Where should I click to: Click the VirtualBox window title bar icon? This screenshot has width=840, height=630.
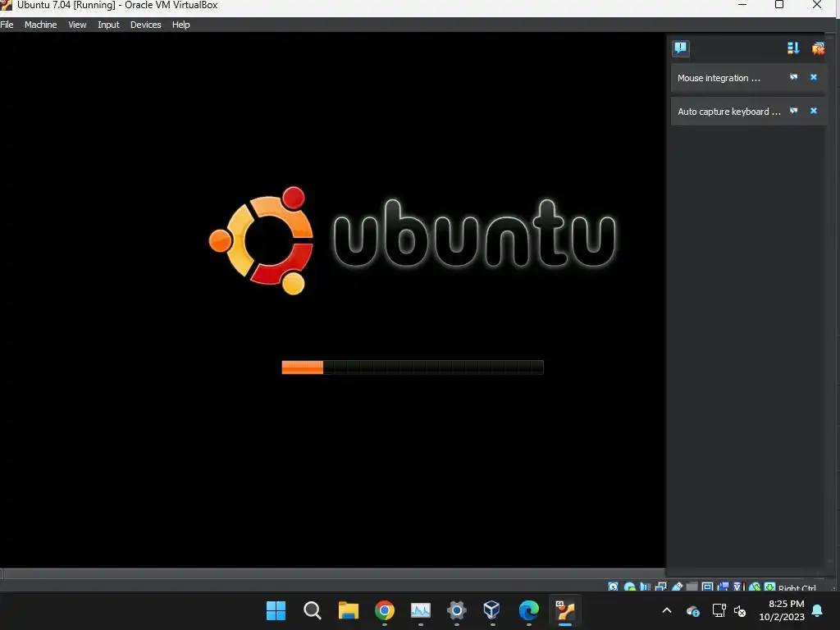coord(6,6)
